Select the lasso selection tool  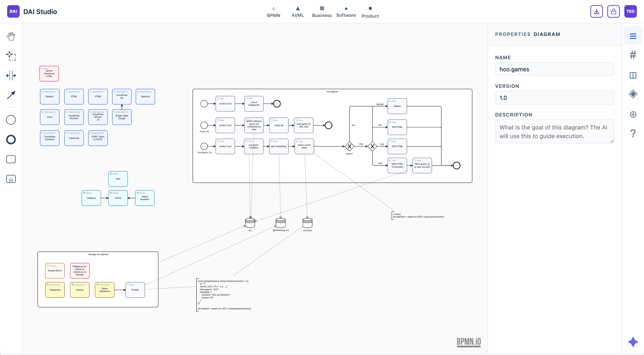coord(11,56)
